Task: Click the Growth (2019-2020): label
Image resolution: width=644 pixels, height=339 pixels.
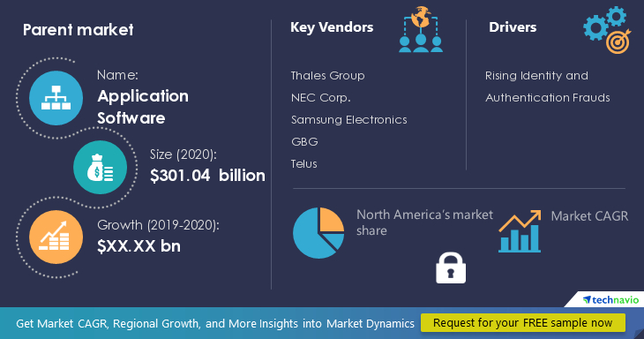Action: [x=158, y=225]
